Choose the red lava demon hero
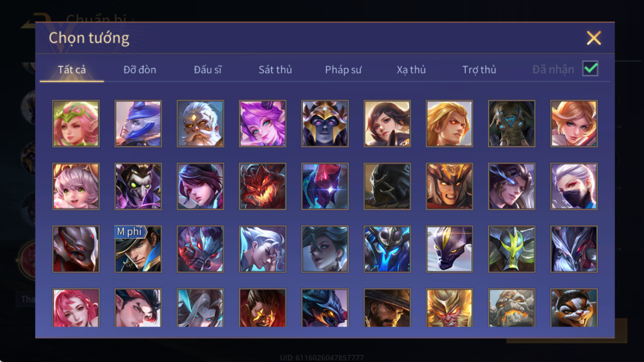Viewport: 644px width, 362px height. tap(263, 187)
